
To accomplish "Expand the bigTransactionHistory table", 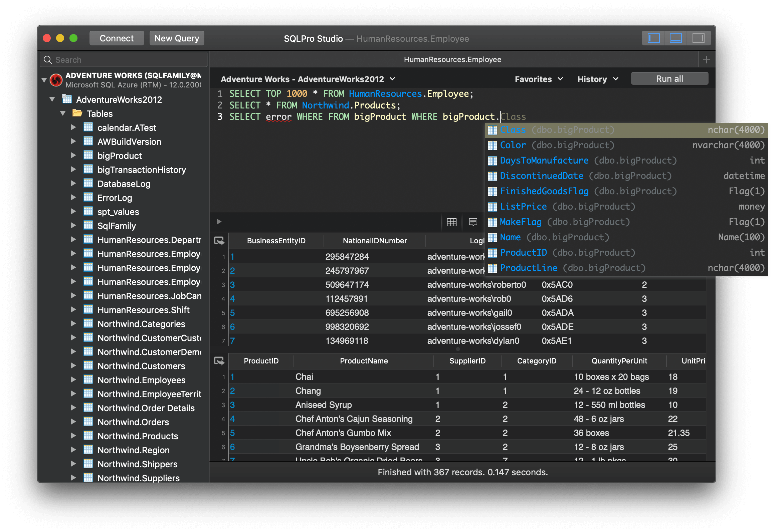I will pos(73,169).
